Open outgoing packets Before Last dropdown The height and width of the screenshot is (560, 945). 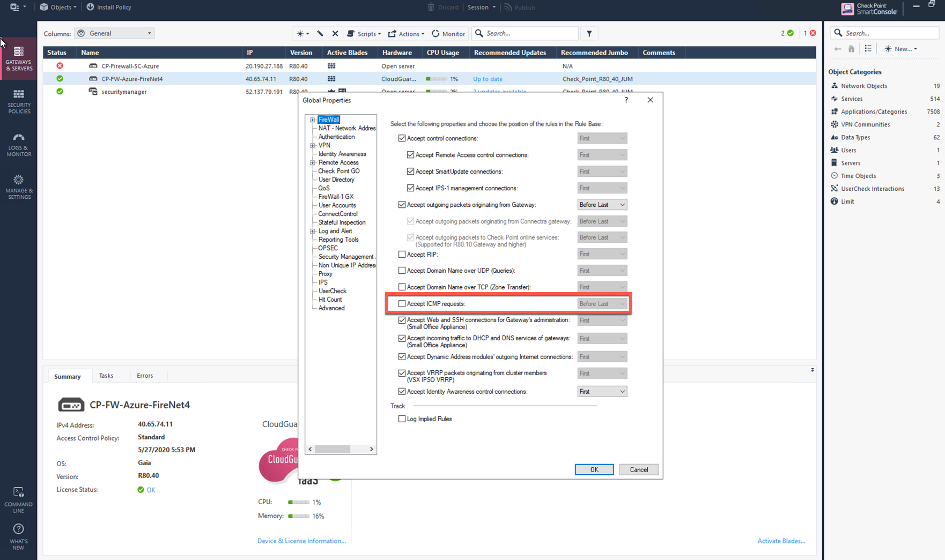(602, 205)
